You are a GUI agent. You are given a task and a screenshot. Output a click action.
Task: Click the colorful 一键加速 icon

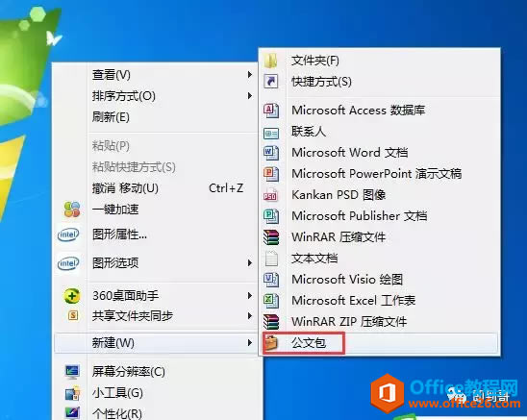72,210
